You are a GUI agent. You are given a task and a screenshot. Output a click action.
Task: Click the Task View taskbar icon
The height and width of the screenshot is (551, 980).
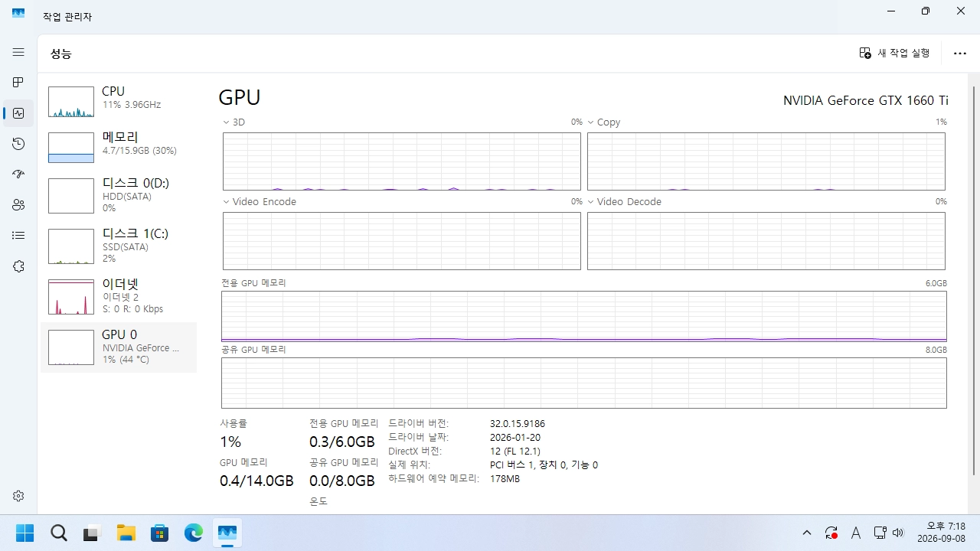pos(92,533)
